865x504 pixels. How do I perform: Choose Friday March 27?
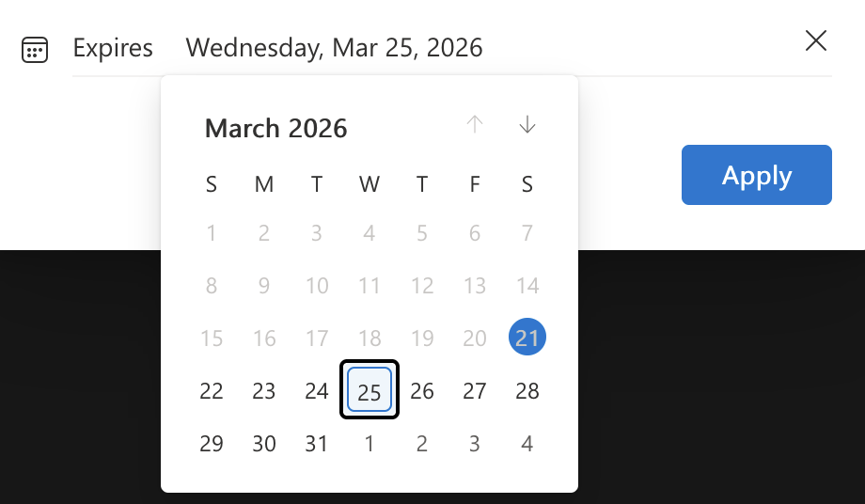(x=475, y=390)
